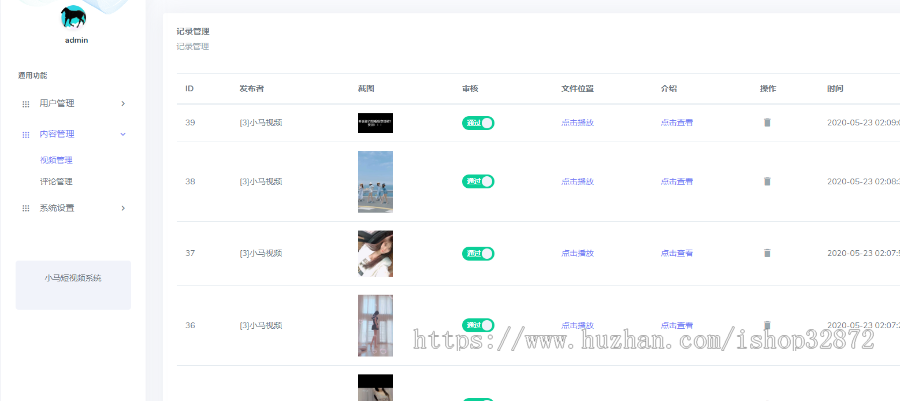The width and height of the screenshot is (900, 401).
Task: Click the 时间 column header
Action: pyautogui.click(x=836, y=89)
